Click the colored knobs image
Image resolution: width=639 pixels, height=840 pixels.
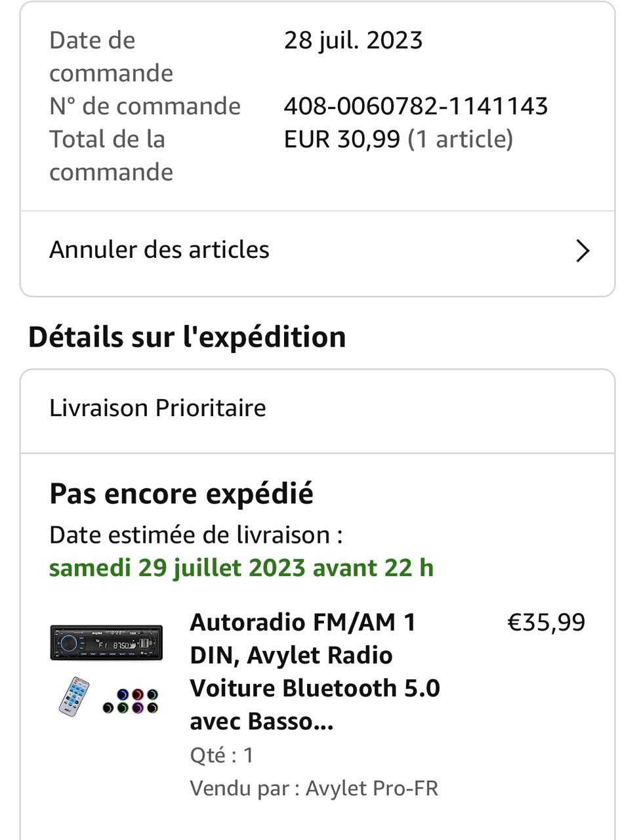click(x=131, y=701)
